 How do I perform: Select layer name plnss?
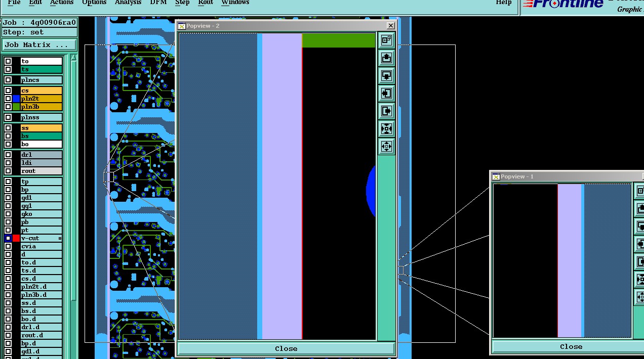click(x=41, y=117)
